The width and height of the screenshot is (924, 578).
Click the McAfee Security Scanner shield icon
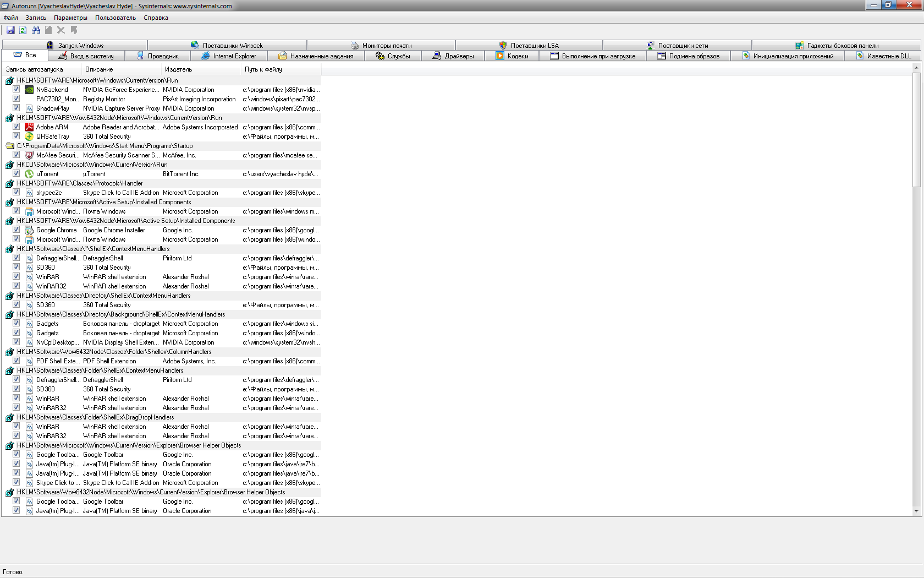point(29,155)
